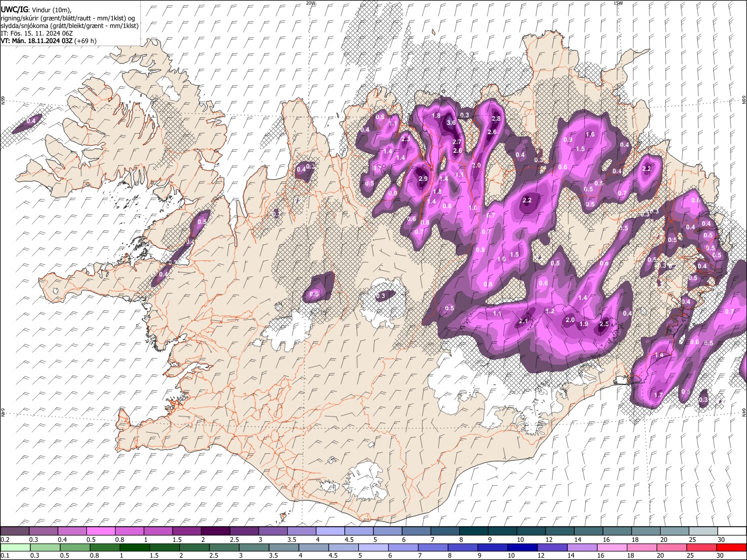Screen dimensions: 747x560
Task: Click the 2.7 snowfall value label
Action: [x=457, y=142]
